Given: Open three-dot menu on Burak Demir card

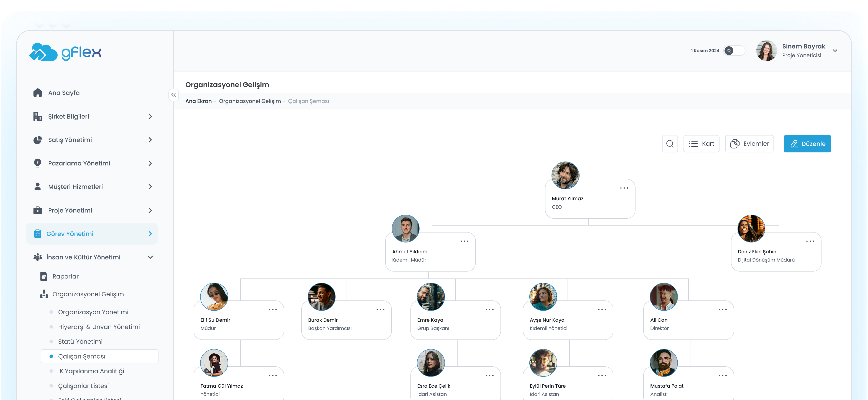Looking at the screenshot, I should 380,310.
